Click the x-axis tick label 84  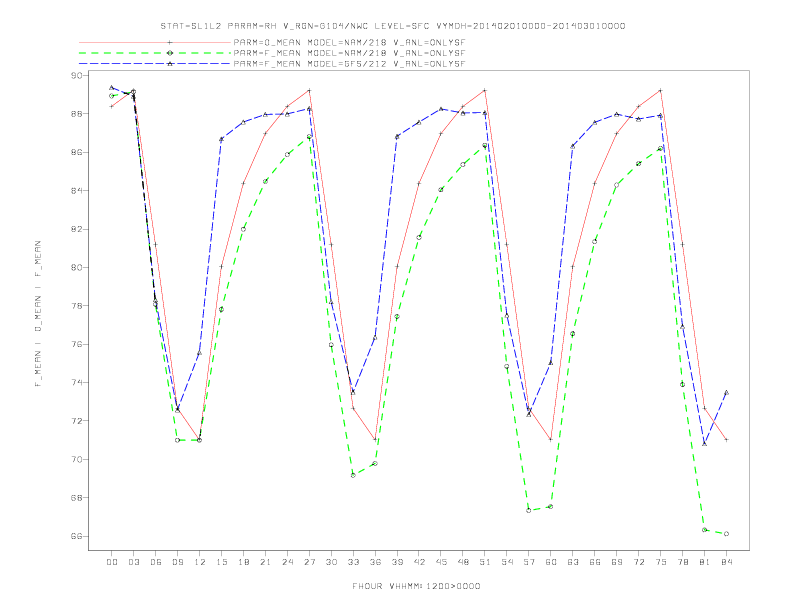click(x=726, y=562)
